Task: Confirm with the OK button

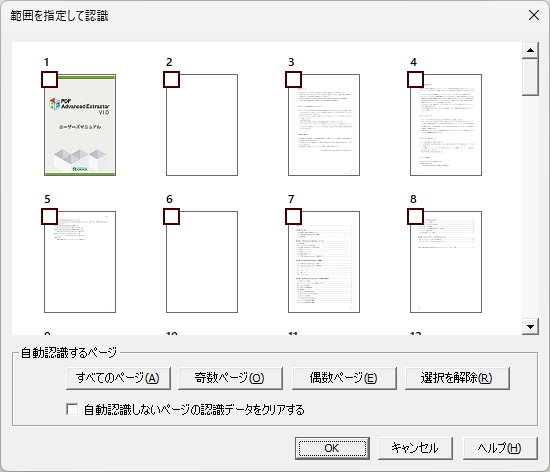Action: (x=332, y=448)
